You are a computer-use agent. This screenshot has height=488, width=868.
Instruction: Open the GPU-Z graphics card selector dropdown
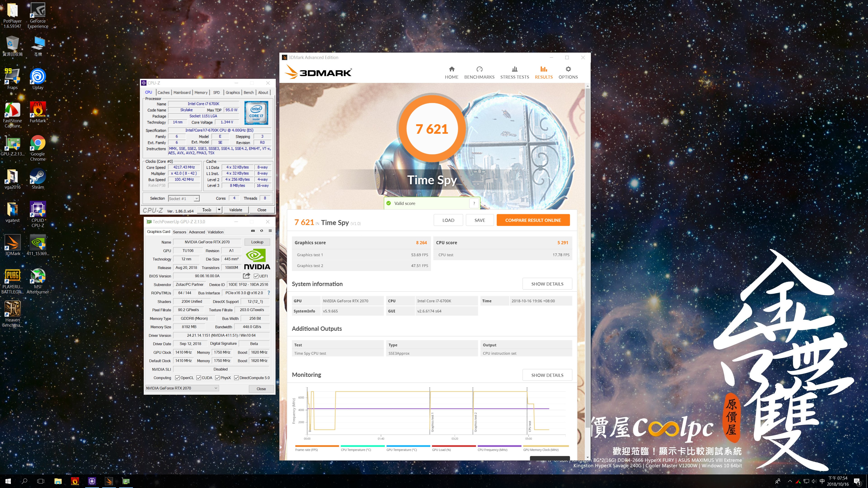182,388
